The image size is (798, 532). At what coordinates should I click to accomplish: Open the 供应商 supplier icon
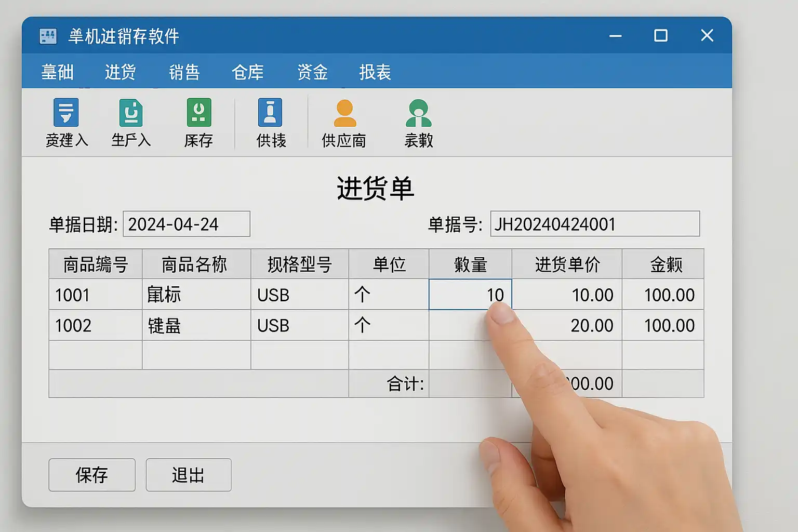tap(344, 113)
